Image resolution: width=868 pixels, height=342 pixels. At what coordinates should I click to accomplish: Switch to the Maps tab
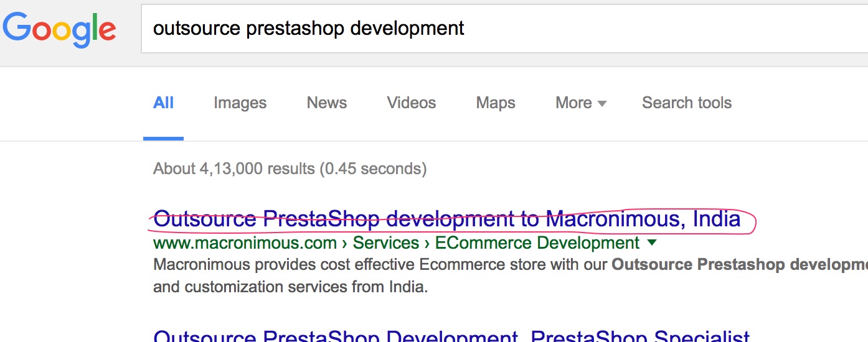[x=496, y=103]
